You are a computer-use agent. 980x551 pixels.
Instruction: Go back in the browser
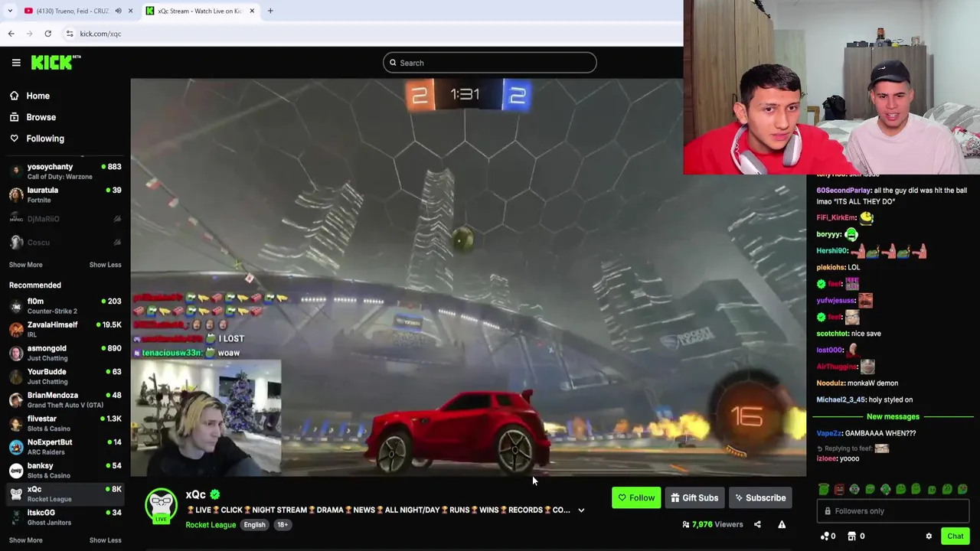[x=11, y=34]
